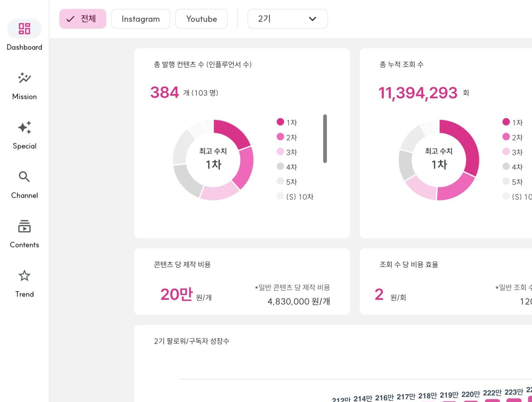This screenshot has height=402, width=532.
Task: Toggle the Youtube filter chip
Action: click(x=201, y=19)
